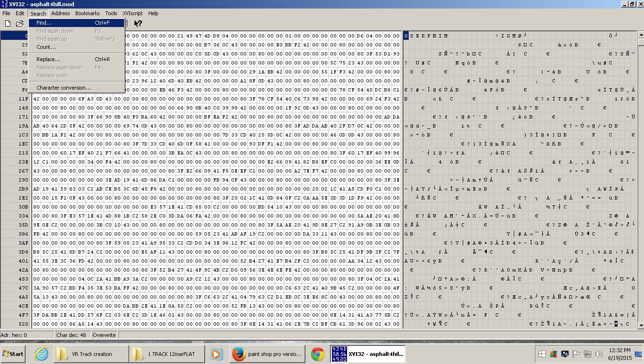Click the highlighted first character in text pane
This screenshot has height=364, width=644.
click(x=406, y=36)
